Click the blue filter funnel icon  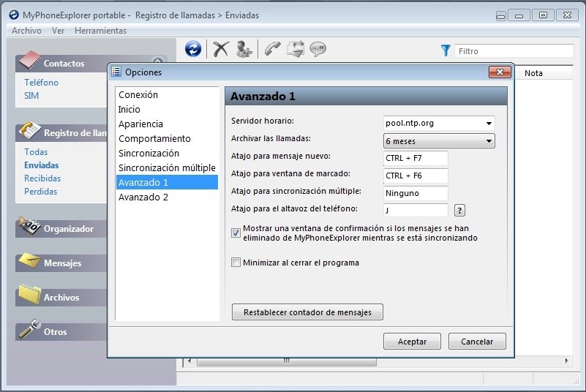(446, 50)
